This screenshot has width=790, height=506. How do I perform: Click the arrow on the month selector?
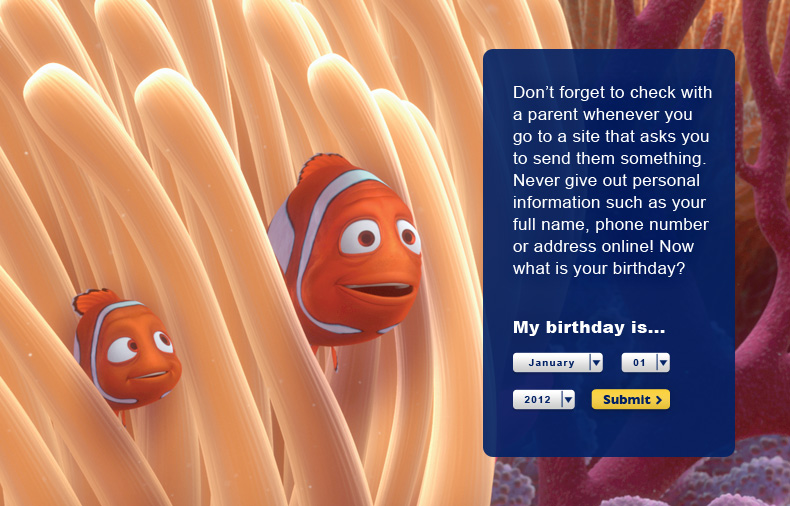pos(596,362)
